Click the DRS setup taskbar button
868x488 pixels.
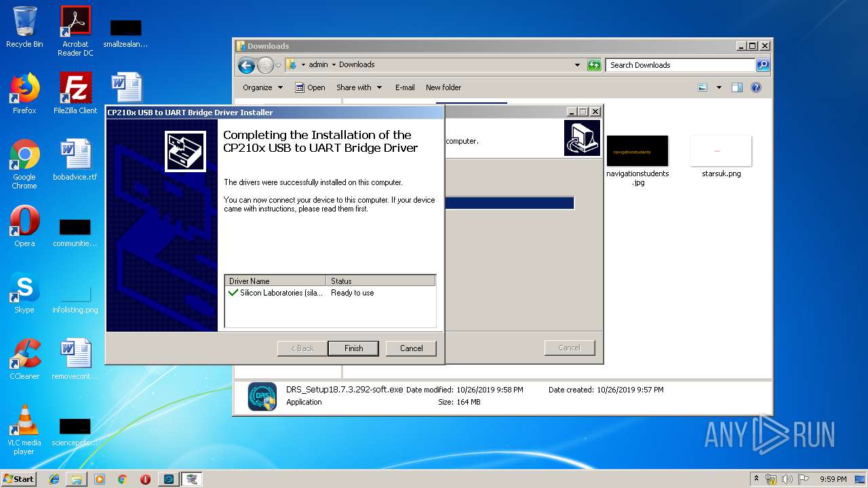pos(169,479)
